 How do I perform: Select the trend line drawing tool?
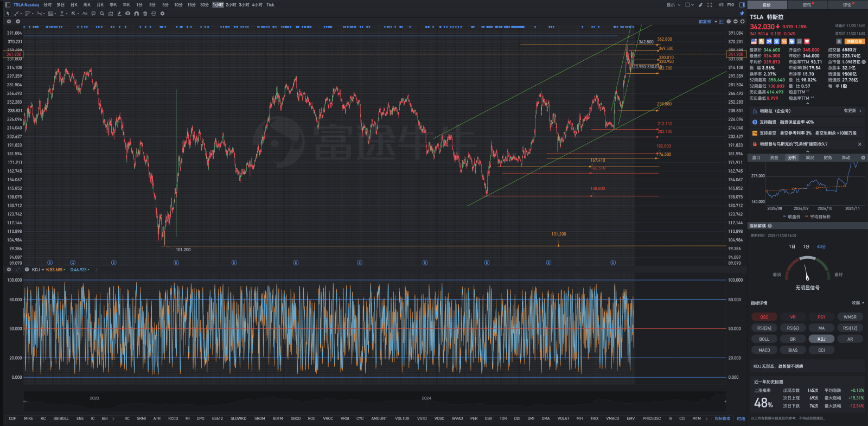click(16, 14)
